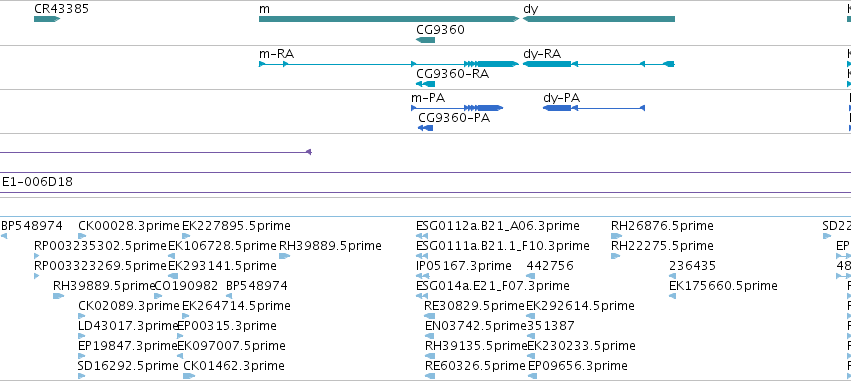Select RP003235302.5prime EST
Screen dimensions: 851x381
100,246
